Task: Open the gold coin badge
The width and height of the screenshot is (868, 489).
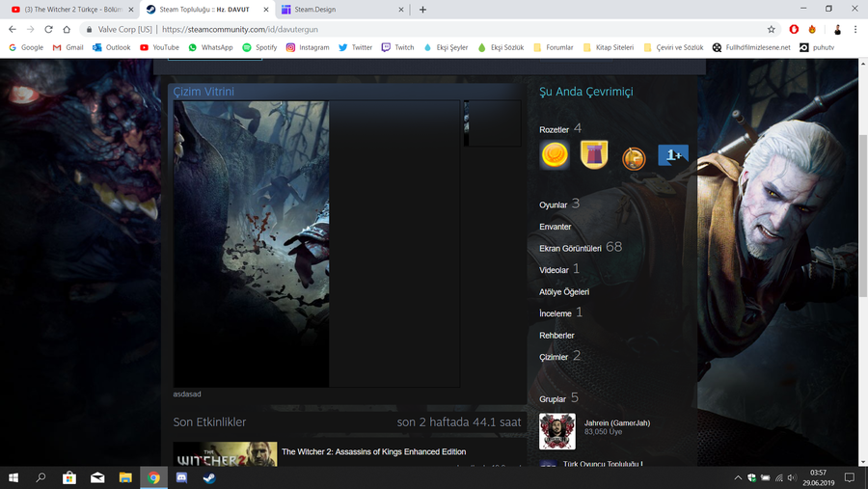Action: 555,154
